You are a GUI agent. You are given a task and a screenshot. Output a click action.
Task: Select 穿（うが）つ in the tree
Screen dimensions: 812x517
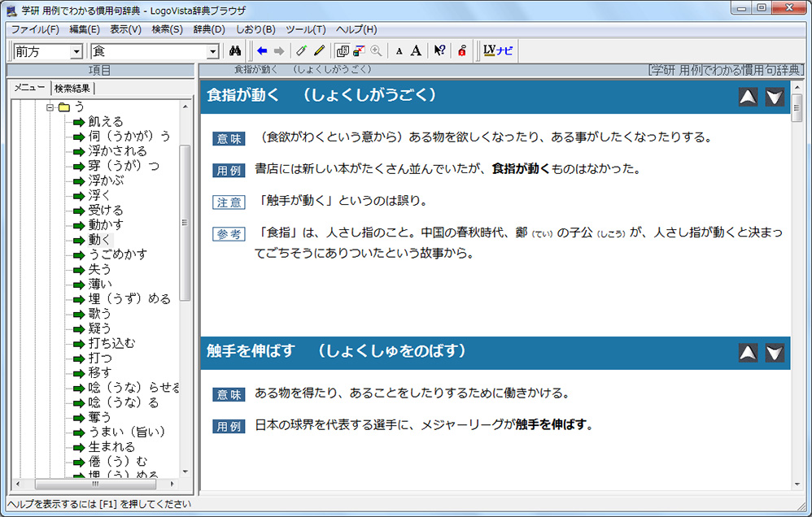point(124,166)
